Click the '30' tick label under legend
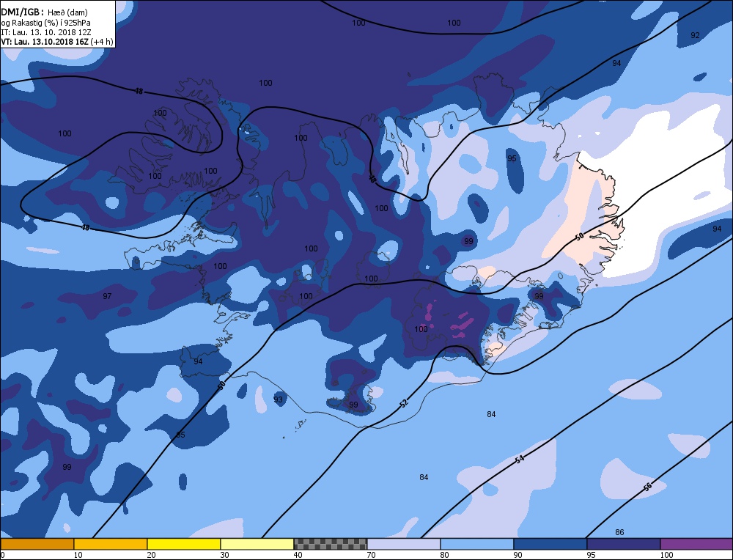Viewport: 733px width, 560px height. [225, 555]
